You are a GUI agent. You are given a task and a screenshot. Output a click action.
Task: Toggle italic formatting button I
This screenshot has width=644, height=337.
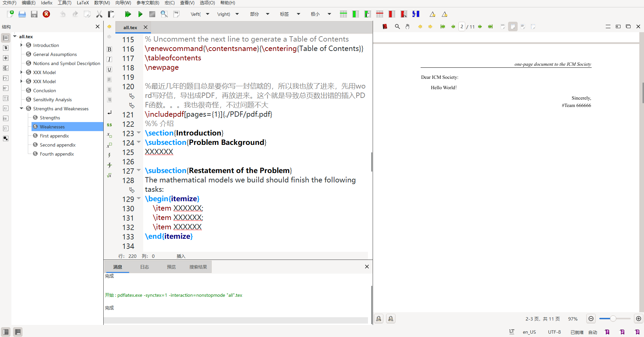click(109, 59)
